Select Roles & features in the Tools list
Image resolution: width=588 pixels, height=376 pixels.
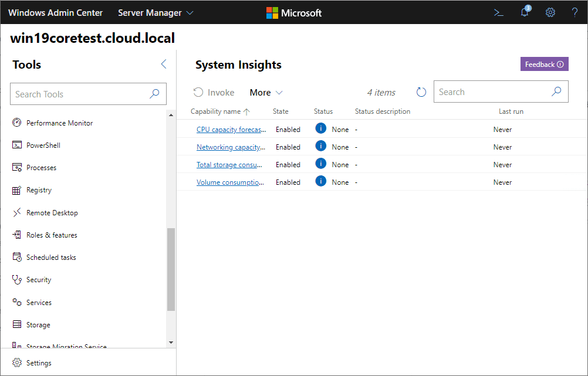52,235
